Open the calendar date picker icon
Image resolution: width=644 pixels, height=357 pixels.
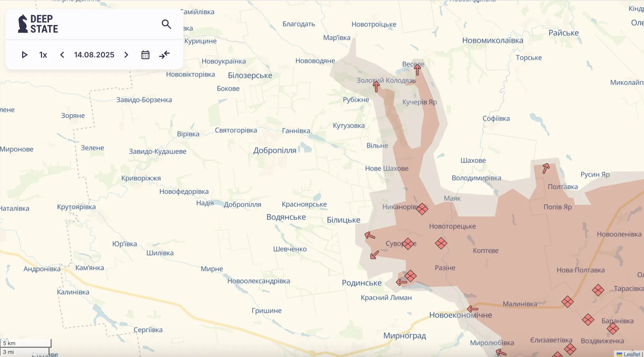pyautogui.click(x=145, y=55)
